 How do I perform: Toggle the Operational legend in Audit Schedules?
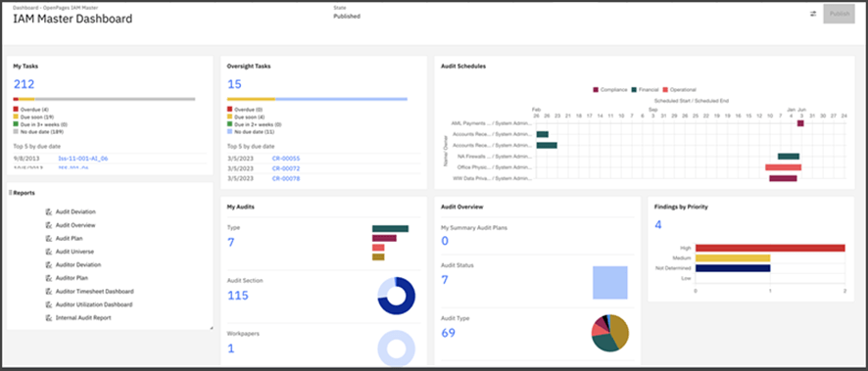679,90
